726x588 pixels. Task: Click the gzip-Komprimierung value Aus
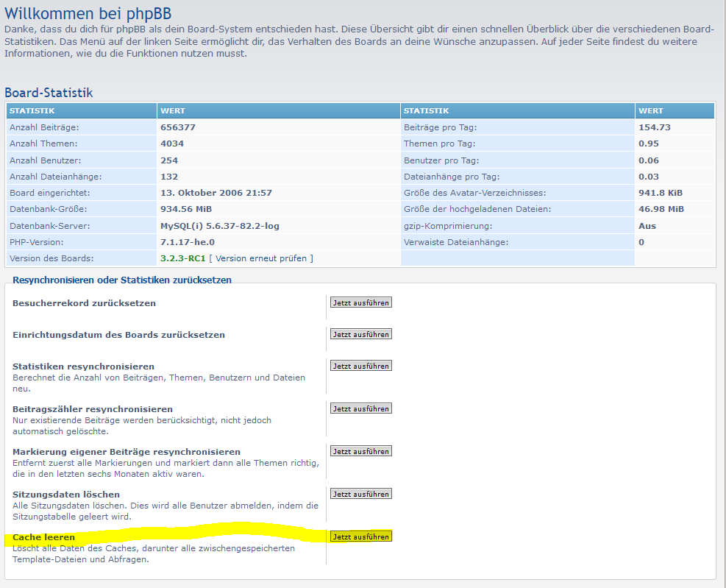tap(647, 226)
